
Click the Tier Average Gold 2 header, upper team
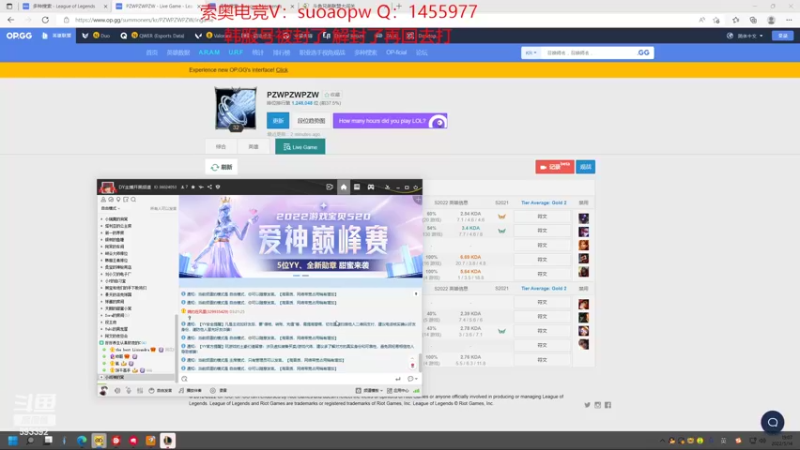click(x=543, y=203)
